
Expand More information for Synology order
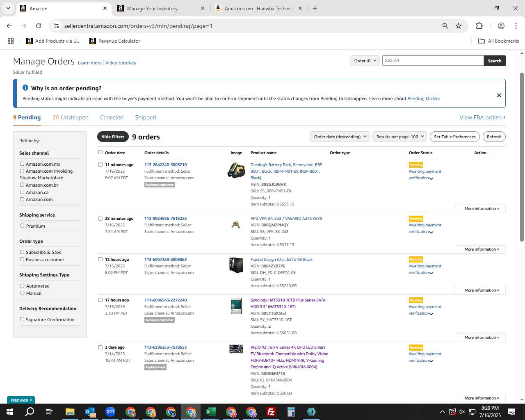click(x=480, y=338)
